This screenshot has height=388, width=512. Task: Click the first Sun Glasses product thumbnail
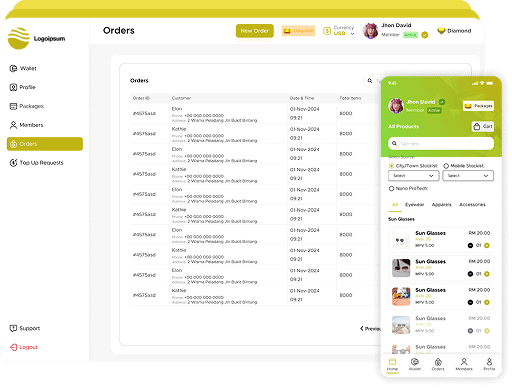[401, 239]
